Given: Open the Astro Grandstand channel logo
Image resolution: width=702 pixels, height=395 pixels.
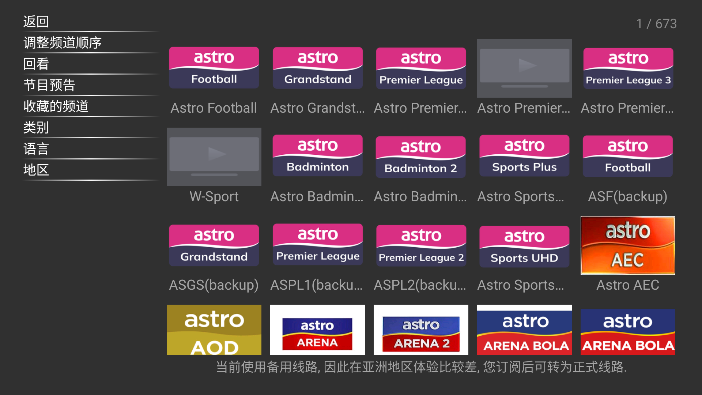Looking at the screenshot, I should 318,68.
